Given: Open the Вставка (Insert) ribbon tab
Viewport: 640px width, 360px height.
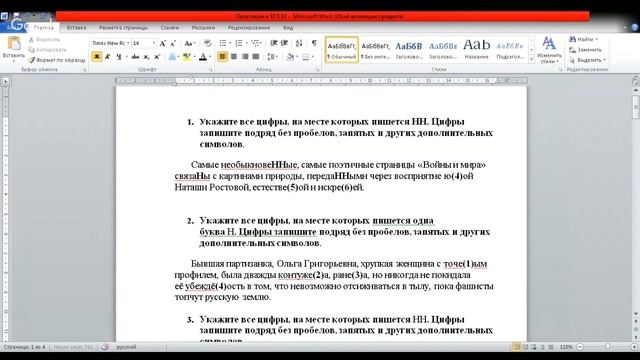Looking at the screenshot, I should click(x=76, y=28).
